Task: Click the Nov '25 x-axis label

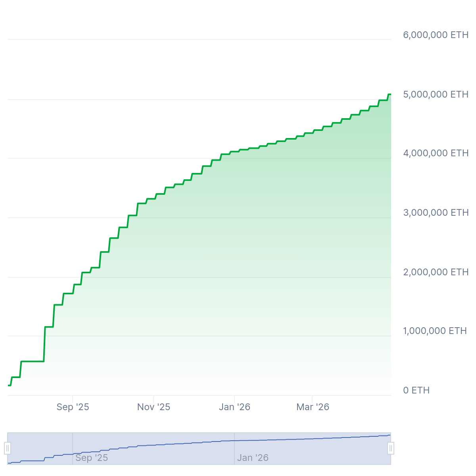Action: tap(154, 407)
